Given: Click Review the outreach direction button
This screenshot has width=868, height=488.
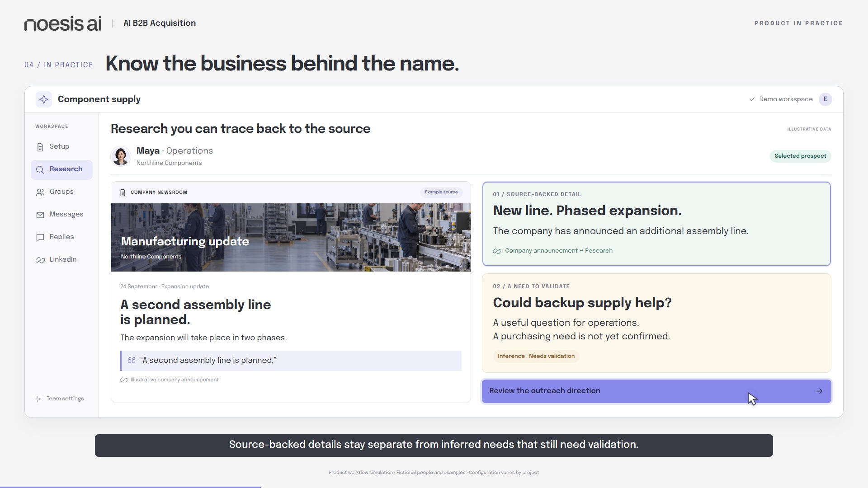Looking at the screenshot, I should pos(656,391).
